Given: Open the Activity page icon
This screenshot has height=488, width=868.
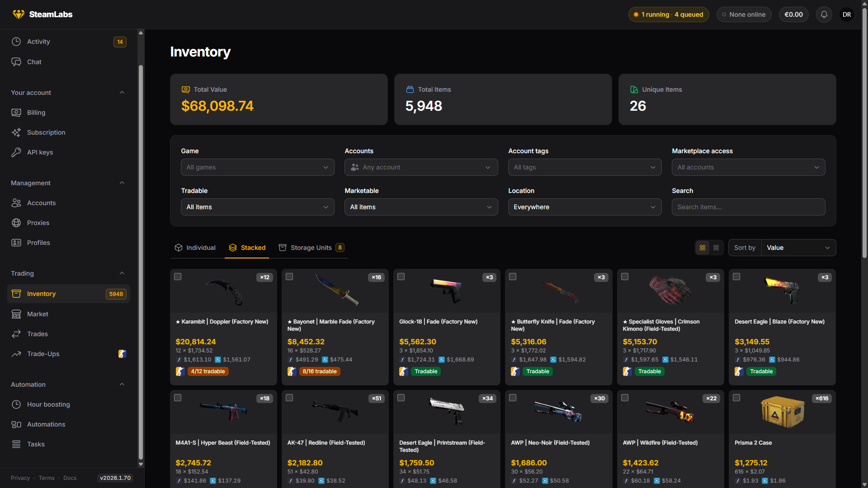Looking at the screenshot, I should [x=16, y=42].
